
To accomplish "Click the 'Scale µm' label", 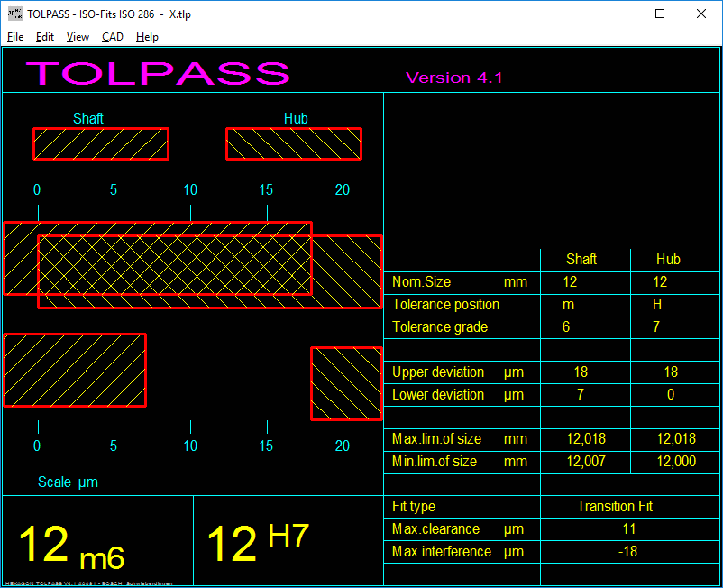I will click(x=68, y=482).
